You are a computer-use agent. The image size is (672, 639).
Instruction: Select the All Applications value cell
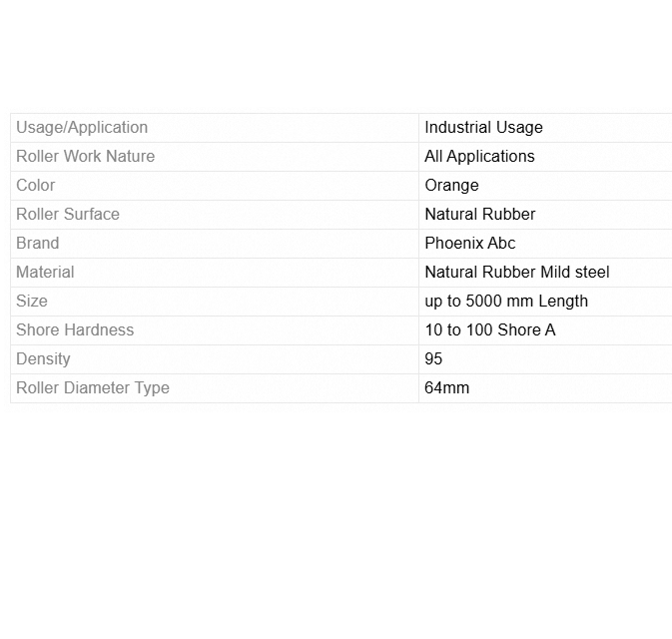pyautogui.click(x=479, y=157)
